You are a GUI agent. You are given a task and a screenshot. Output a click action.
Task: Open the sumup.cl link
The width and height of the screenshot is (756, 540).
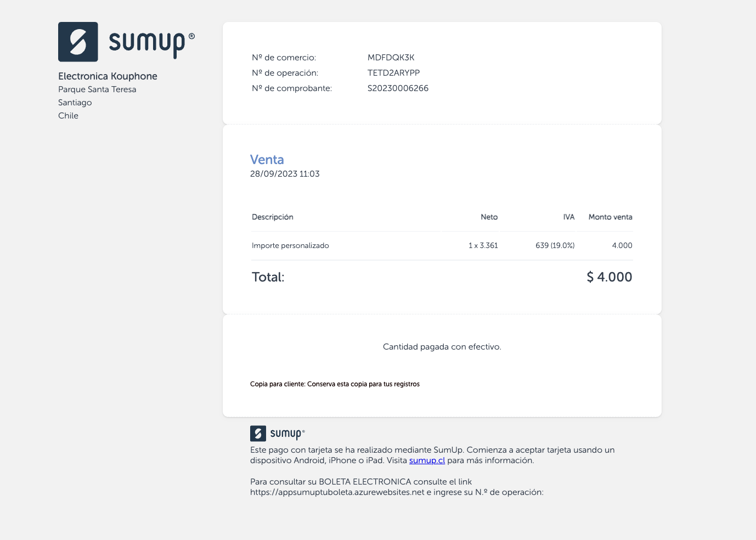[427, 460]
